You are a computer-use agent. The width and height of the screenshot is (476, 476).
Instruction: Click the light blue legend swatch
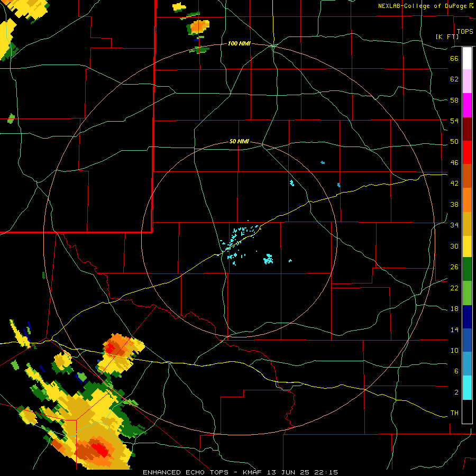(x=467, y=364)
